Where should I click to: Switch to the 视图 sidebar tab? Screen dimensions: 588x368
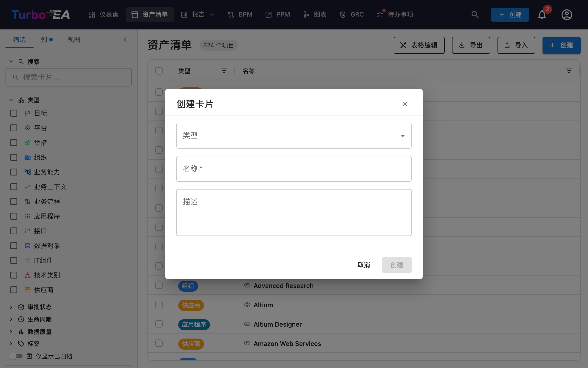coord(74,40)
